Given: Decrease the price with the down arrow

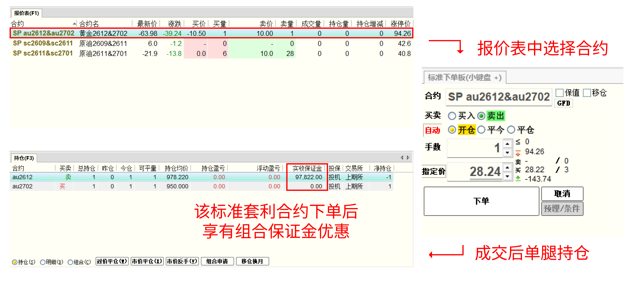Looking at the screenshot, I should point(507,176).
